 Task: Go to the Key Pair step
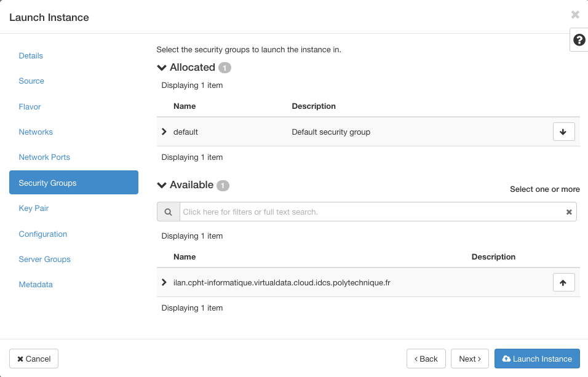(x=33, y=208)
